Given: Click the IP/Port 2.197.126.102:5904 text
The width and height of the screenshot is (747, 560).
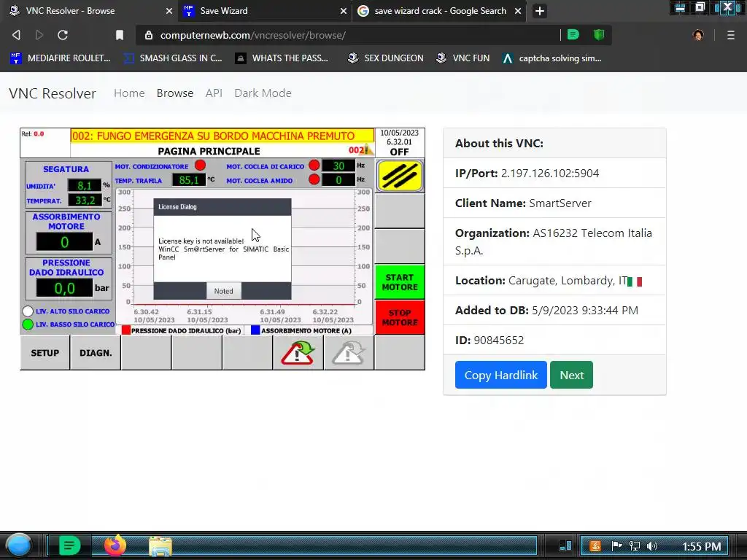Looking at the screenshot, I should pyautogui.click(x=527, y=173).
